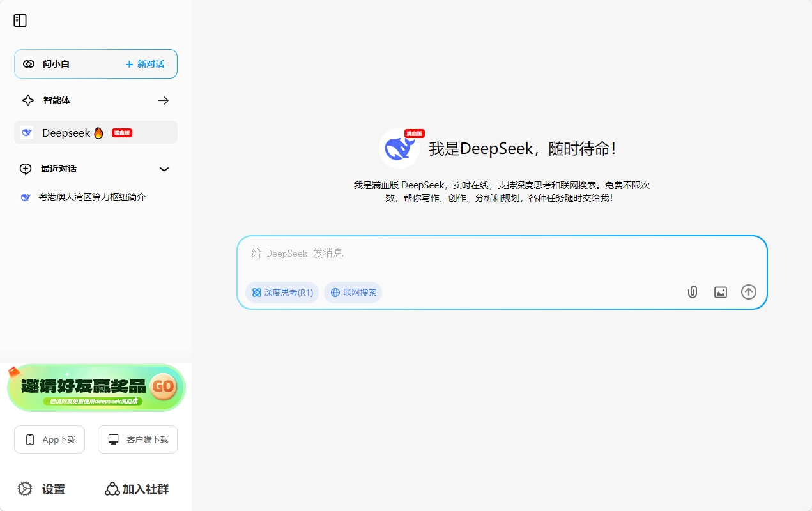Enable 深度思考(R1) deep thinking mode
The height and width of the screenshot is (511, 812).
click(x=282, y=293)
